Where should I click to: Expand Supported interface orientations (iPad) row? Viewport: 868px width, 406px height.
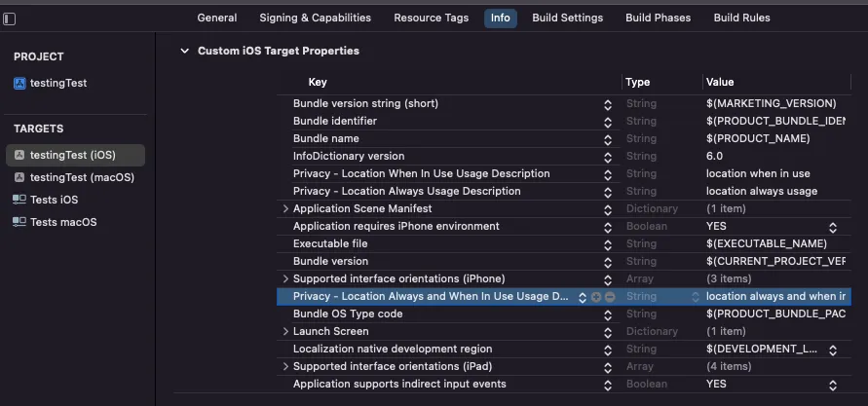coord(285,367)
